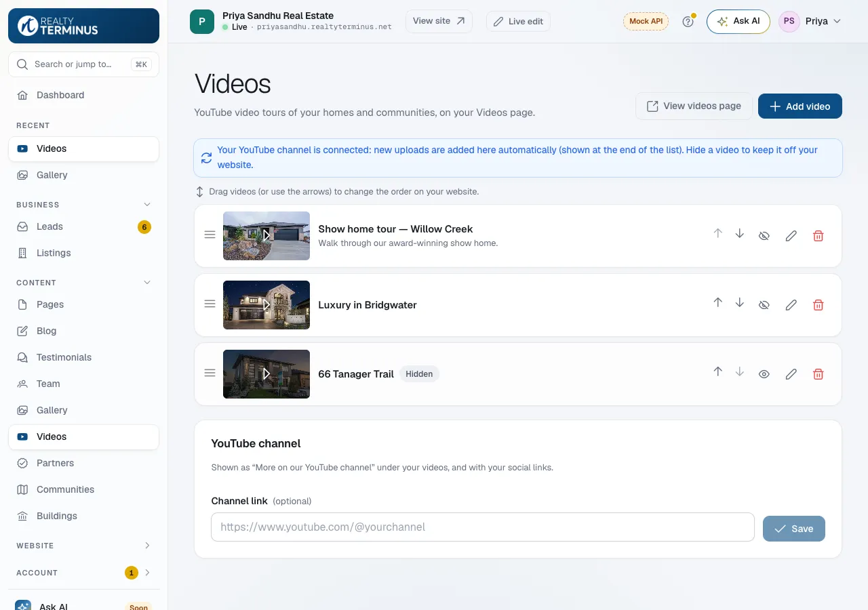
Task: Open Videos under Recent
Action: tap(83, 148)
